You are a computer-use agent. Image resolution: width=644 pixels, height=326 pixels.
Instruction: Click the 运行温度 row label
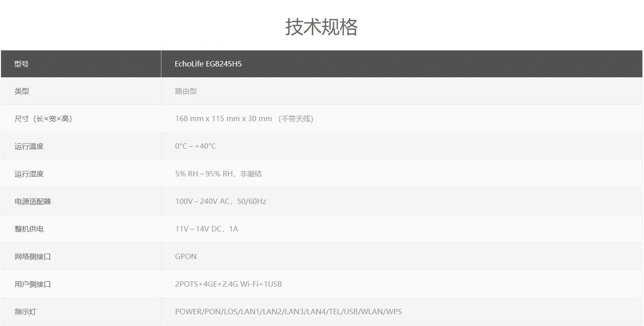[x=29, y=146]
